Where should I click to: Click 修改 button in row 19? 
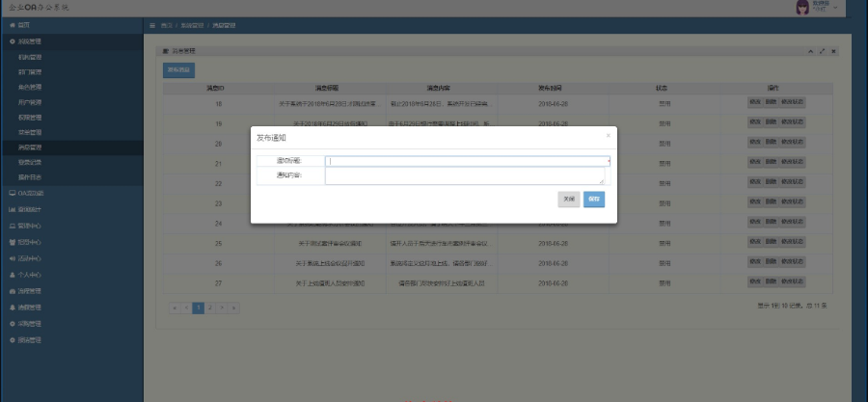click(754, 122)
